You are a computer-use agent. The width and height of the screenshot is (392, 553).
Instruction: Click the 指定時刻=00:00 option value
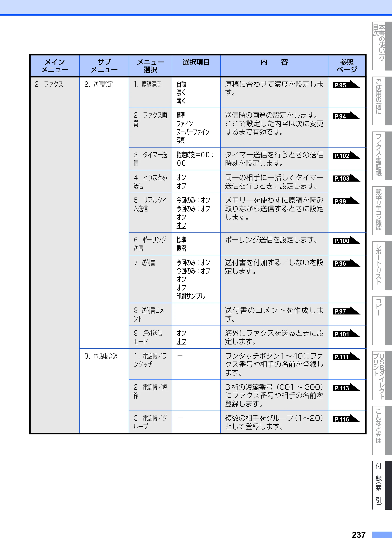195,159
